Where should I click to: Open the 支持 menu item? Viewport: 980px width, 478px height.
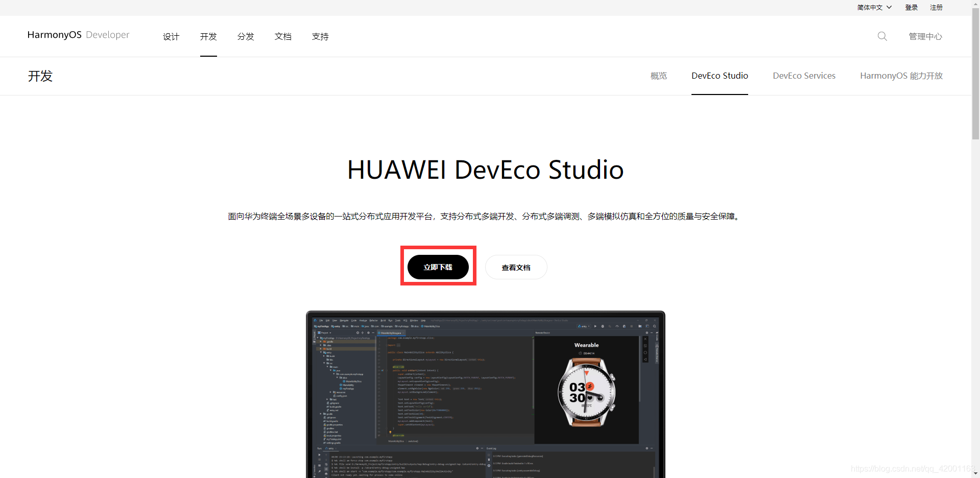(320, 36)
